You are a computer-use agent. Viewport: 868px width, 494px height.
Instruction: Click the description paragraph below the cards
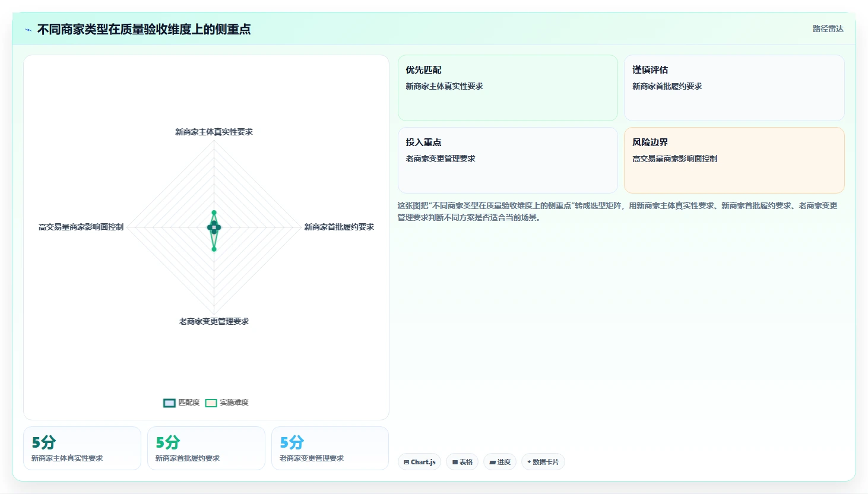(x=617, y=211)
